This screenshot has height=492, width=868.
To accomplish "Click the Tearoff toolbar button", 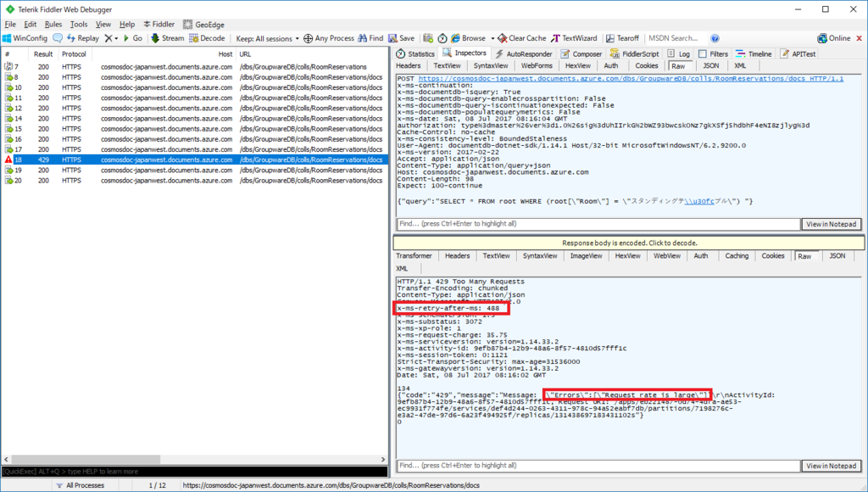I will [622, 38].
